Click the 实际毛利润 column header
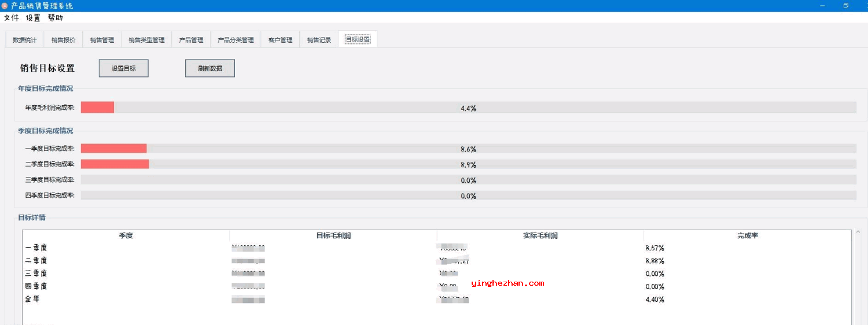Image resolution: width=868 pixels, height=325 pixels. (x=540, y=236)
